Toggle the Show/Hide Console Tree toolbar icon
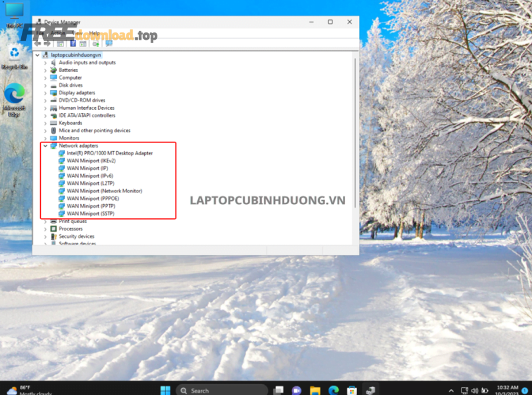 [60, 44]
